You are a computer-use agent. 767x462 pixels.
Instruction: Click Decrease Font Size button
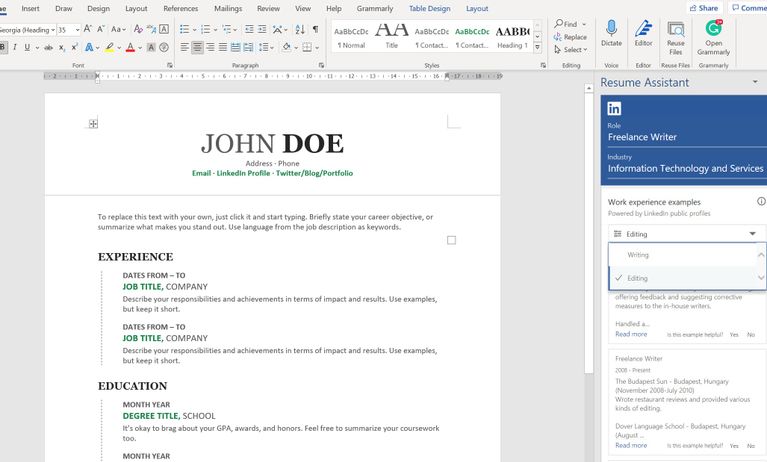pyautogui.click(x=100, y=29)
